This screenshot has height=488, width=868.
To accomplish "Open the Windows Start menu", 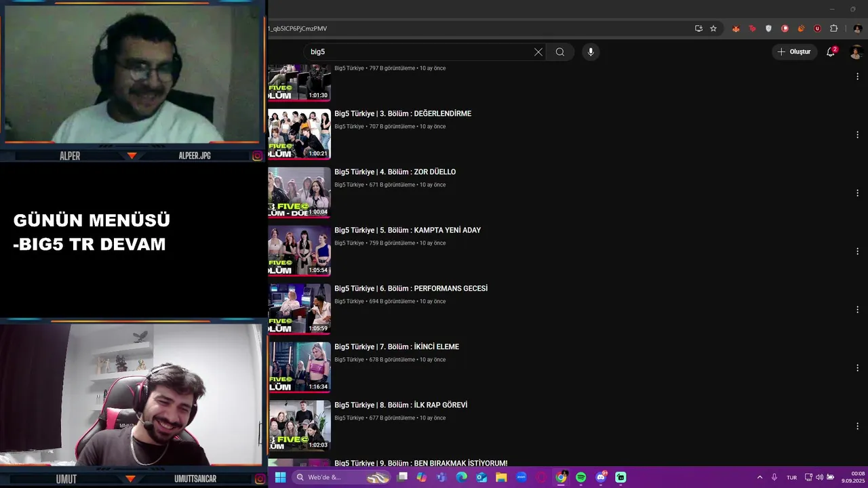I will pos(280,477).
